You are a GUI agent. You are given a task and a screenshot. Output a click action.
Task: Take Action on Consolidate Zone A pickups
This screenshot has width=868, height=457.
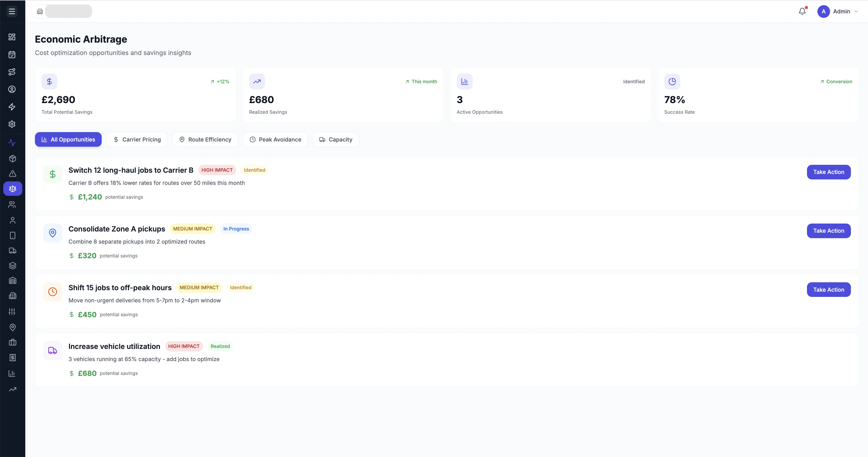tap(829, 231)
